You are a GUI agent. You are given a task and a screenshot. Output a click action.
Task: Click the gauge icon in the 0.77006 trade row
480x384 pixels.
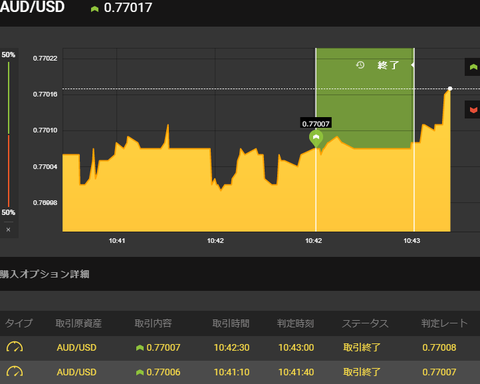tap(15, 372)
